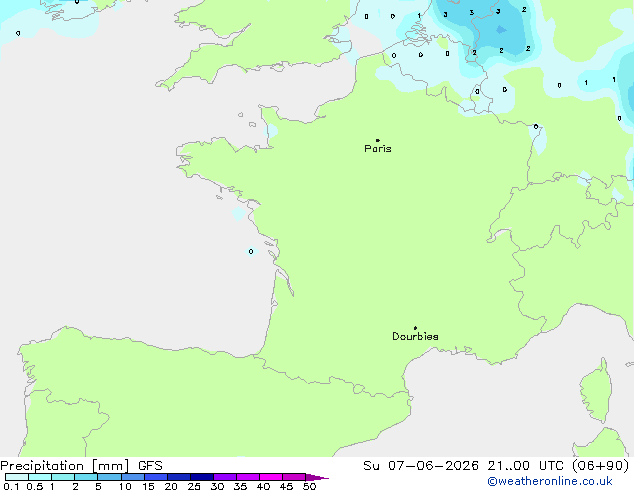Pick legend swatch between 0.5 and 1
This screenshot has width=634, height=490.
[40, 477]
